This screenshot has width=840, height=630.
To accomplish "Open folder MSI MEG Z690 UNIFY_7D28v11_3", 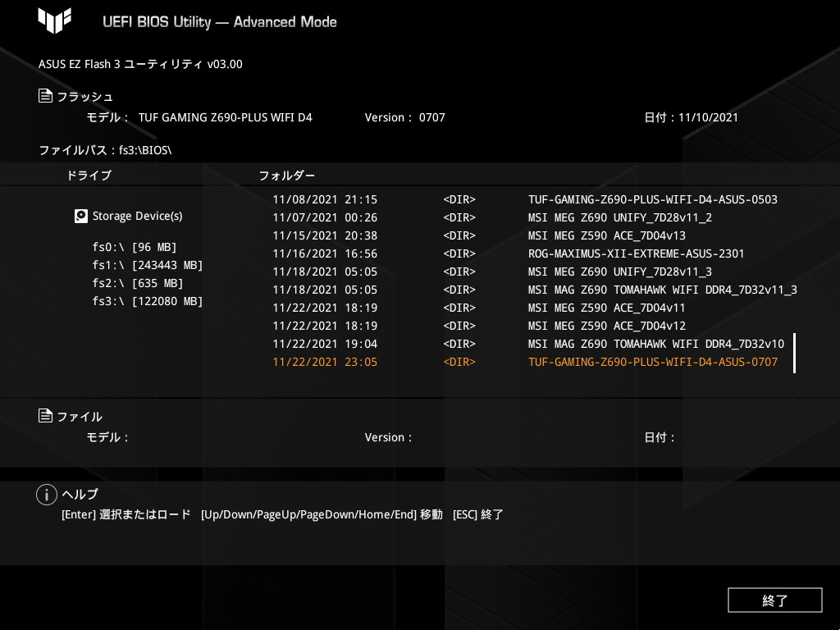I will (x=620, y=272).
